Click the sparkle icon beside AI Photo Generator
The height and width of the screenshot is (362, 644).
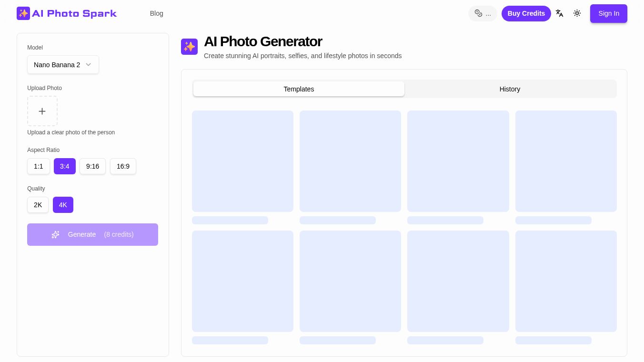(x=189, y=47)
